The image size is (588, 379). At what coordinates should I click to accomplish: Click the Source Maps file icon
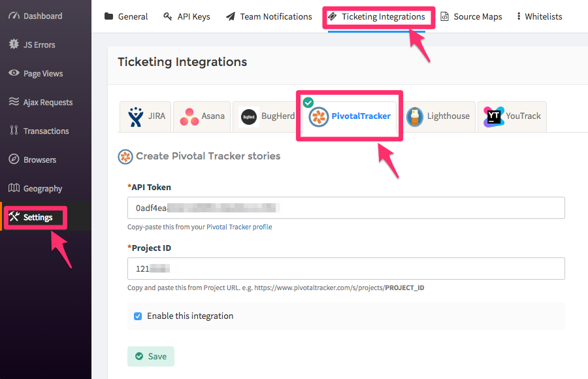[444, 16]
